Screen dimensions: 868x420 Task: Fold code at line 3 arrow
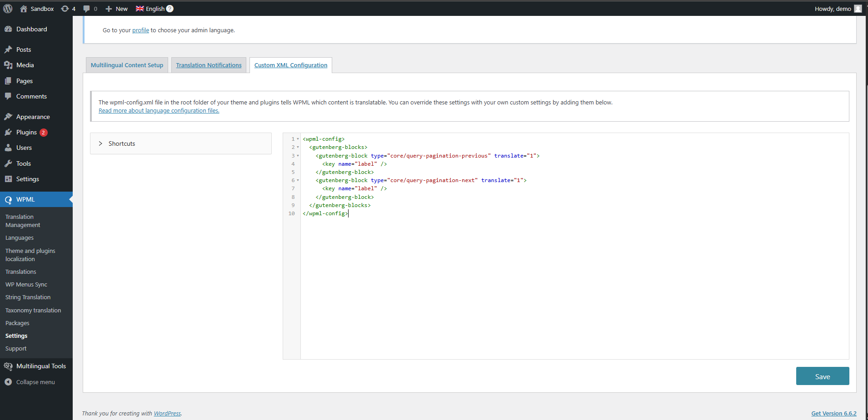[298, 156]
